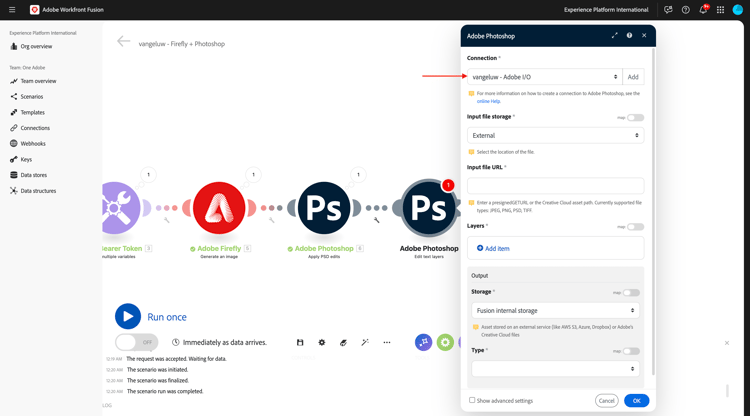Select the Bearer Token tools module
750x416 pixels.
point(120,208)
